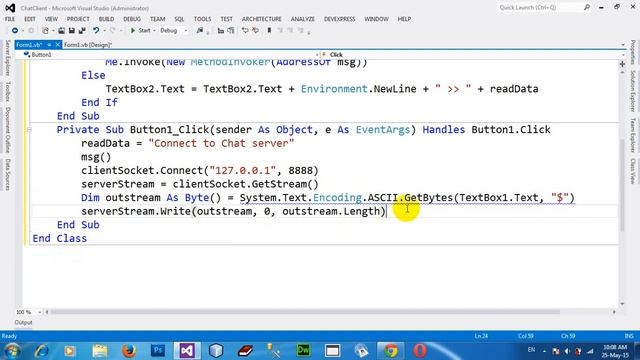
Task: Open the DEVEXPRESS menu
Action: (340, 19)
